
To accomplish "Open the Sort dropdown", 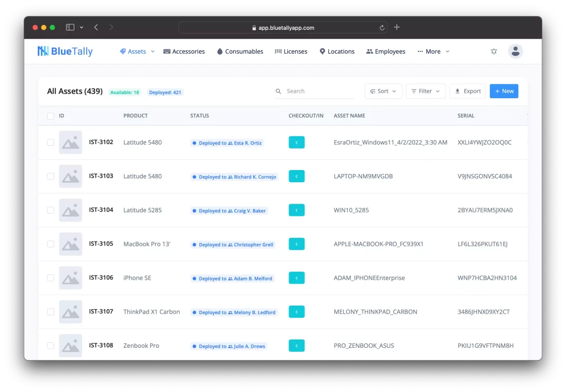I will (383, 91).
